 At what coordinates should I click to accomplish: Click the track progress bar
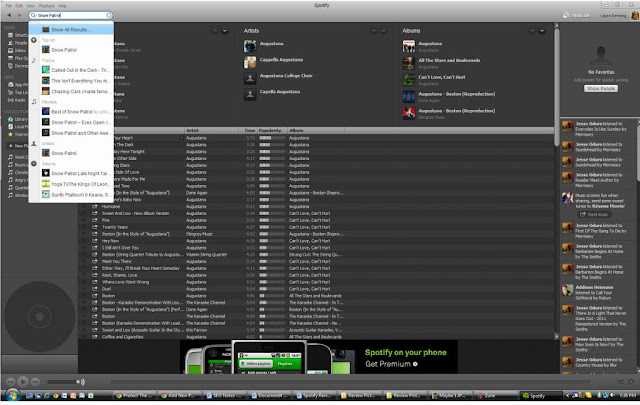pyautogui.click(x=349, y=382)
